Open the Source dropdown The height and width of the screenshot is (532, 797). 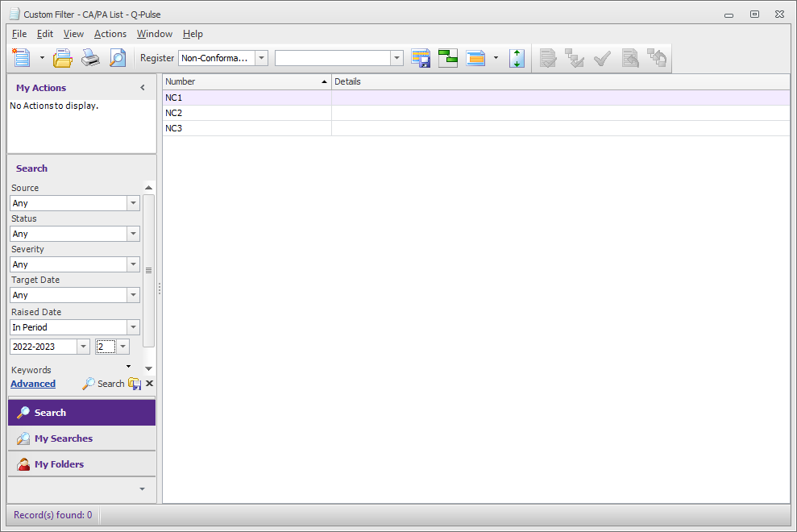[x=133, y=203]
